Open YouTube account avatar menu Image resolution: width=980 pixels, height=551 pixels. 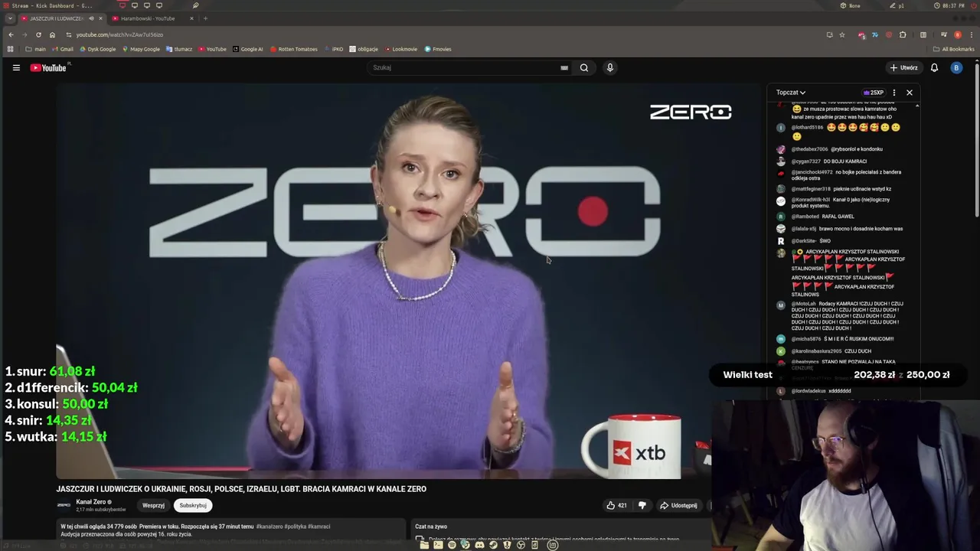(956, 67)
